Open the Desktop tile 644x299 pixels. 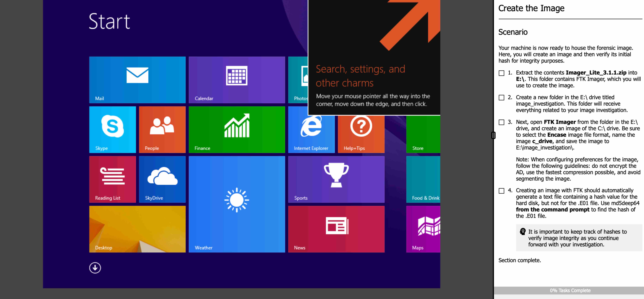pyautogui.click(x=137, y=229)
